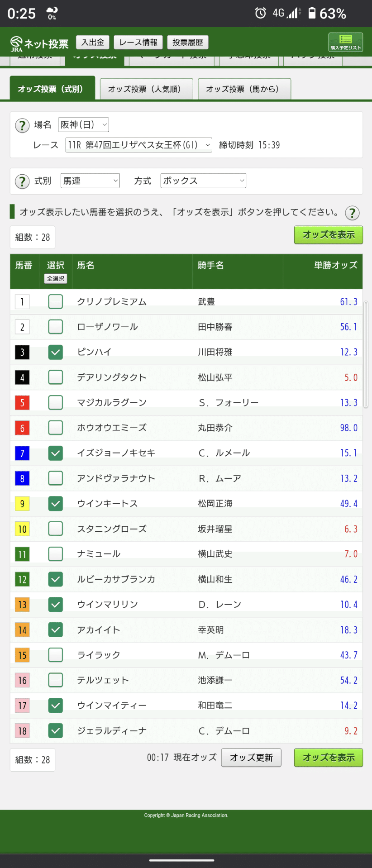Check the box for クリノプレミアム

point(56,301)
